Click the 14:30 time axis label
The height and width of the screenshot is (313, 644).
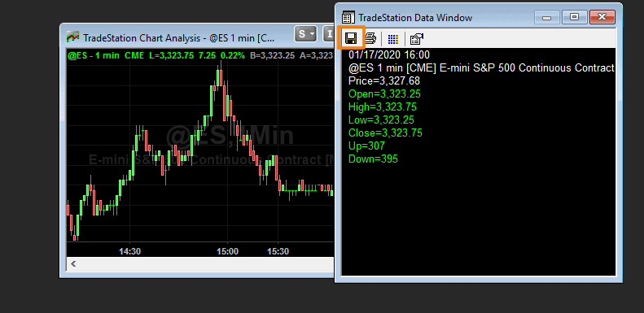tap(129, 251)
